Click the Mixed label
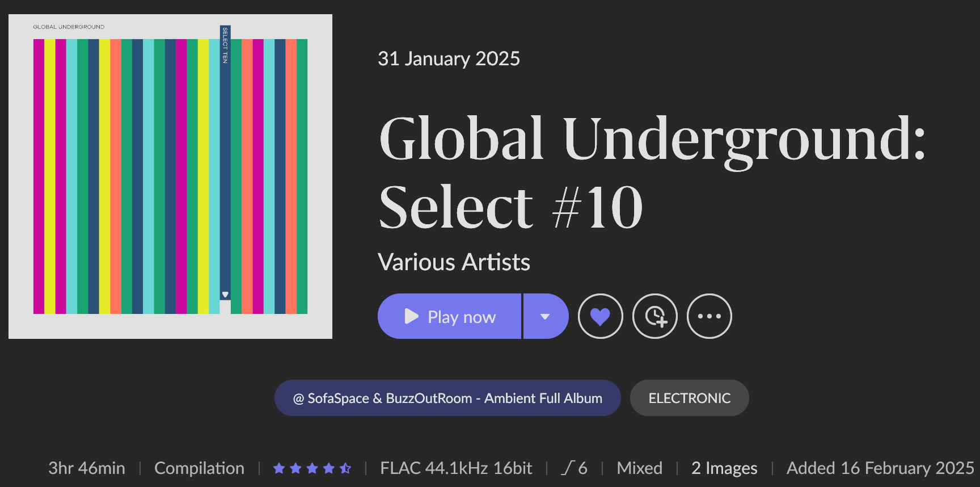The height and width of the screenshot is (487, 980). [x=639, y=468]
